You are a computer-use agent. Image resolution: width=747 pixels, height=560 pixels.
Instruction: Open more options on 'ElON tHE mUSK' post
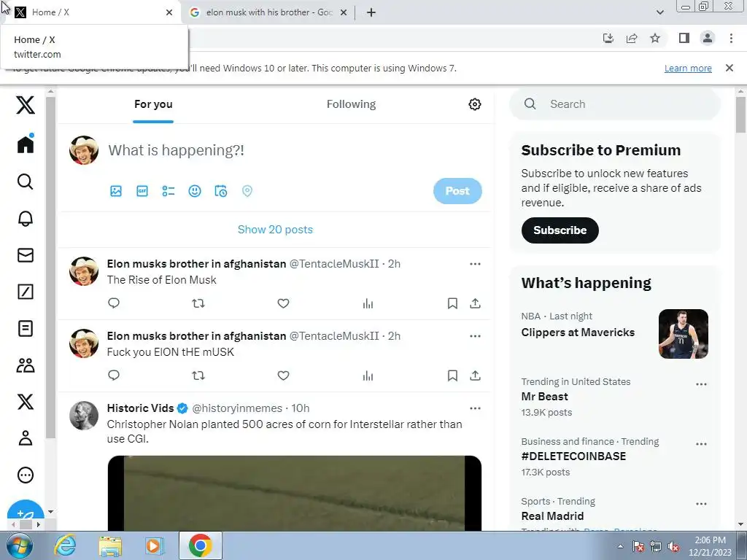pos(475,336)
